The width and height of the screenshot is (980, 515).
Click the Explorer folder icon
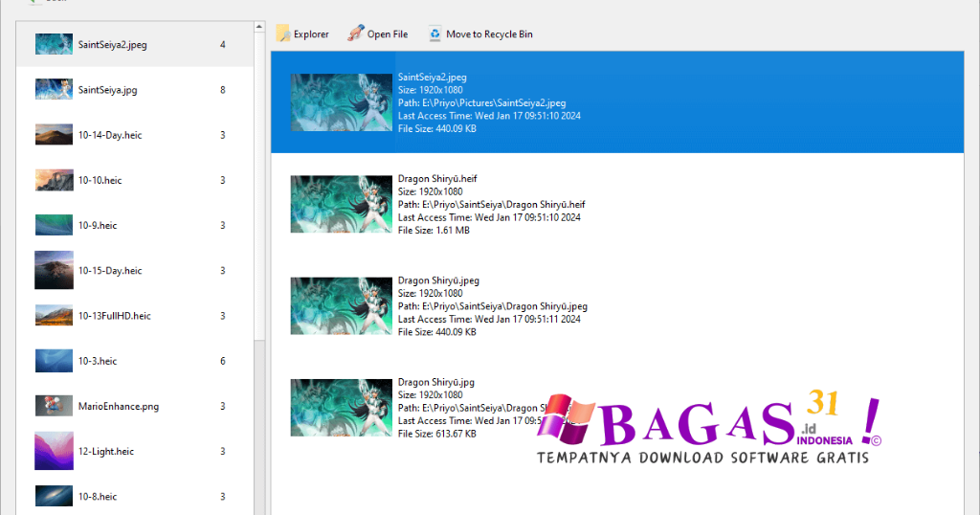[x=283, y=34]
